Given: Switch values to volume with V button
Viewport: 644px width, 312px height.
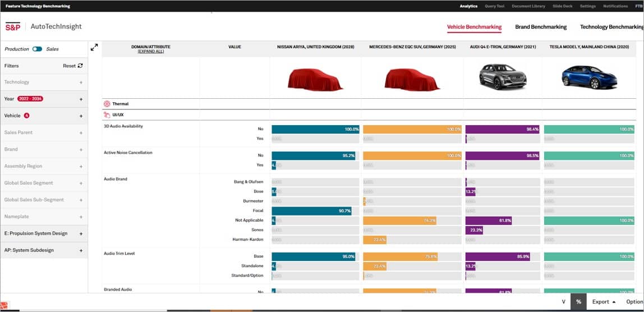Looking at the screenshot, I should (x=563, y=301).
